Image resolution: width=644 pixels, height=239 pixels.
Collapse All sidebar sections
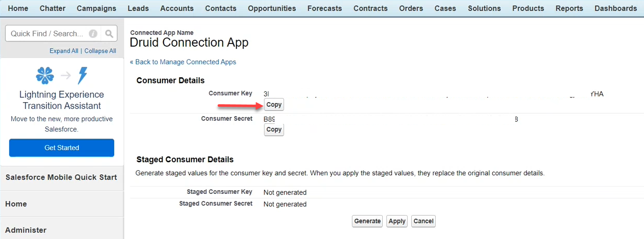(100, 51)
